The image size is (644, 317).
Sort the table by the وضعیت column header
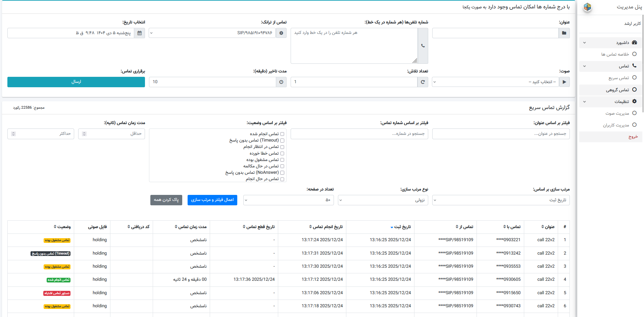click(62, 227)
